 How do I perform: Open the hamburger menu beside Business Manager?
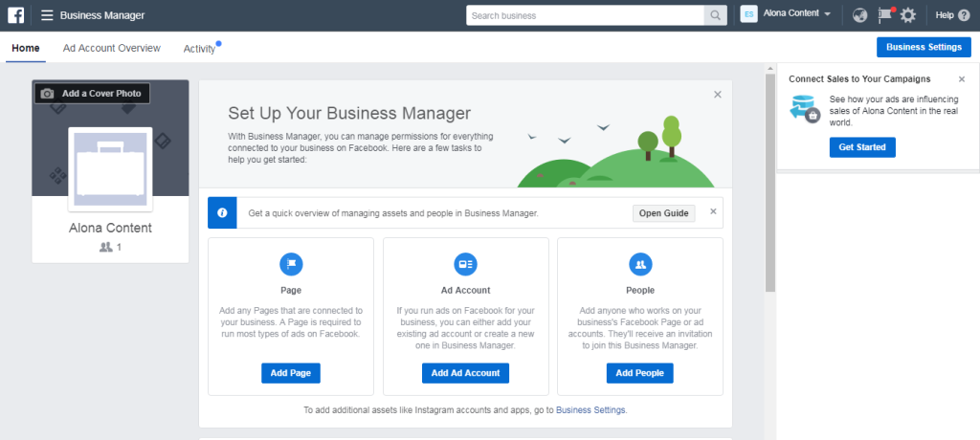(47, 15)
